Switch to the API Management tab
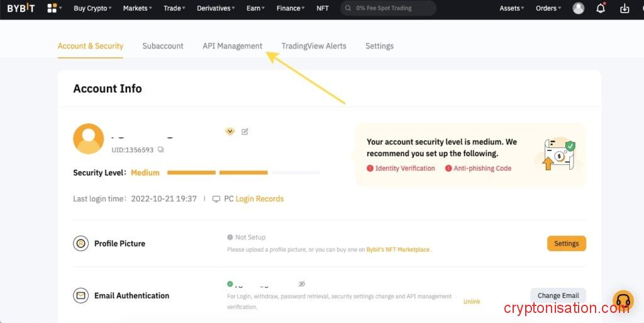 click(x=233, y=46)
